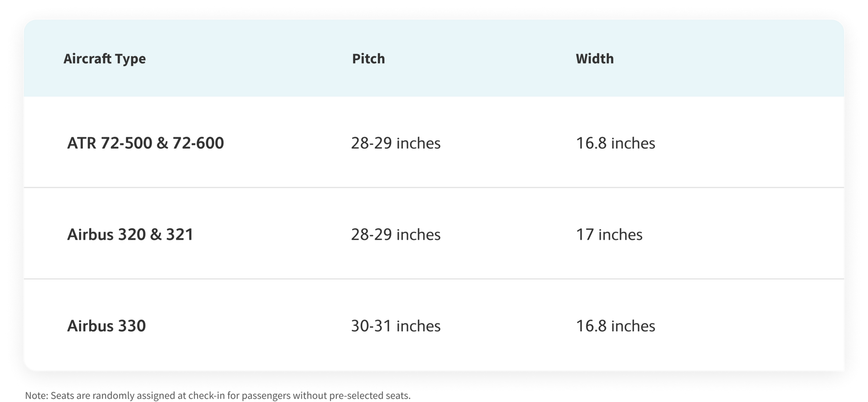The image size is (868, 402).
Task: Select the ATR 72-500 & 72-600 row label
Action: tap(146, 143)
